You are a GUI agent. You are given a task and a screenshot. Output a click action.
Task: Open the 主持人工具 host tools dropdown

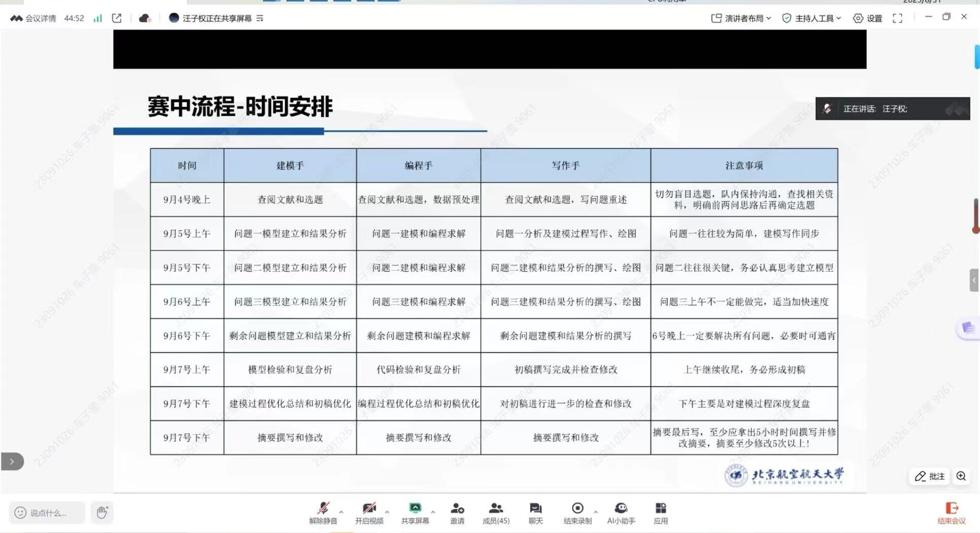813,18
